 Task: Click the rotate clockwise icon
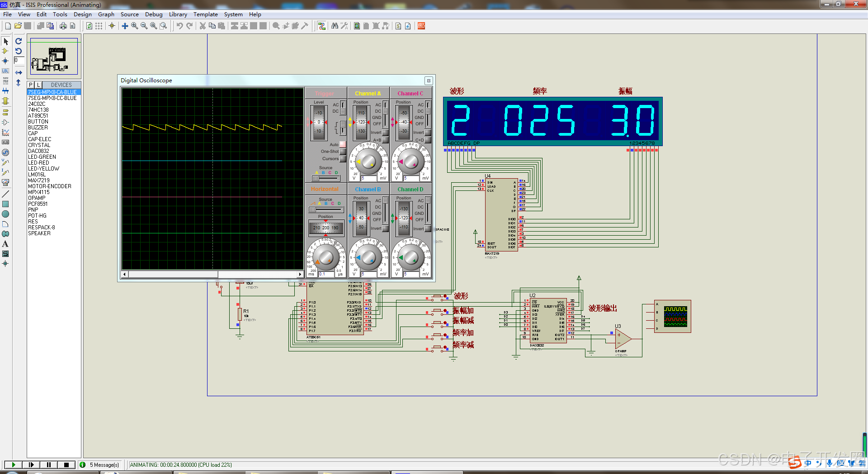[19, 41]
